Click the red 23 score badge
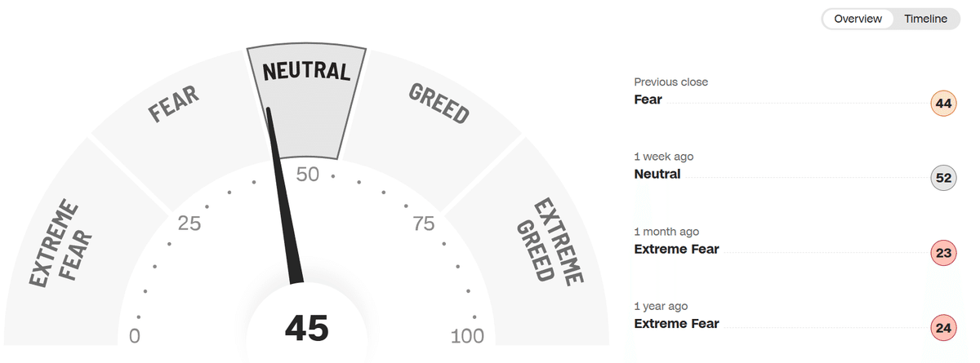Viewport: 980px width, 363px height. [x=943, y=253]
